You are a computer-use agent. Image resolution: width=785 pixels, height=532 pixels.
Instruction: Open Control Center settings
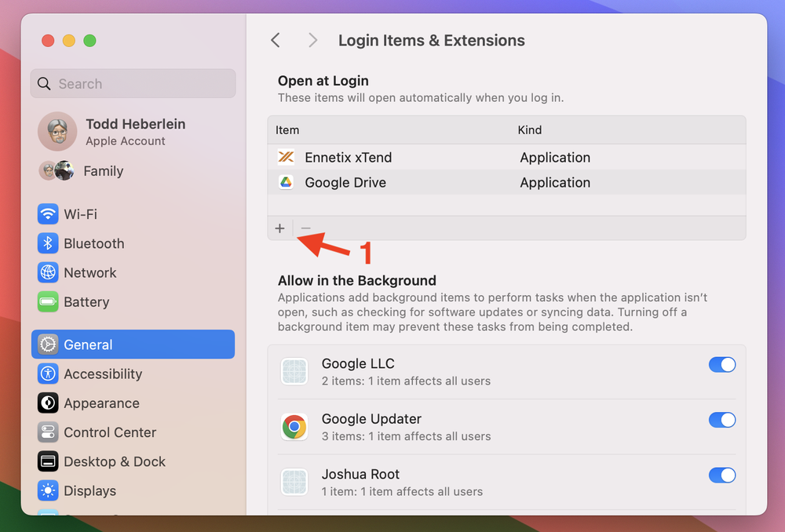(x=133, y=432)
